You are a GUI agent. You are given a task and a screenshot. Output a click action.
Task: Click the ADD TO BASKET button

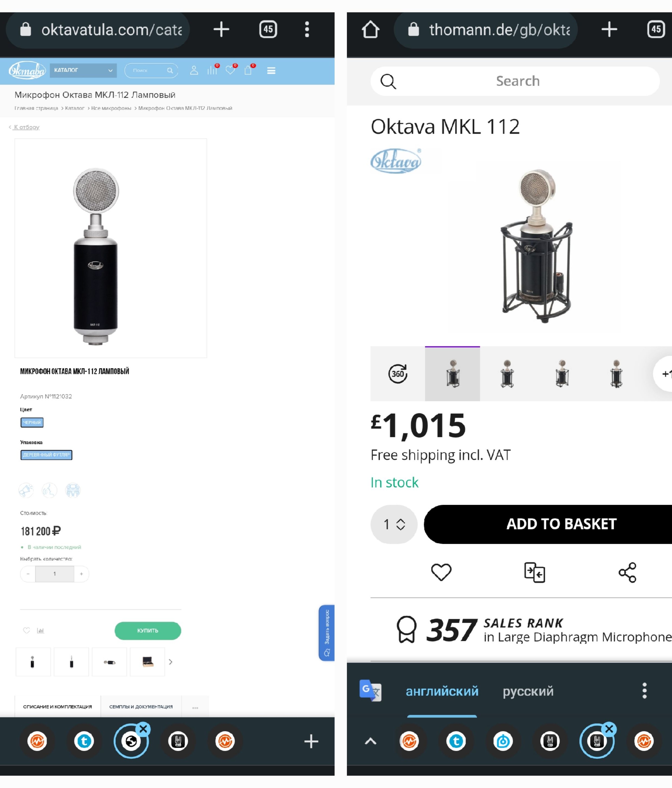click(548, 525)
